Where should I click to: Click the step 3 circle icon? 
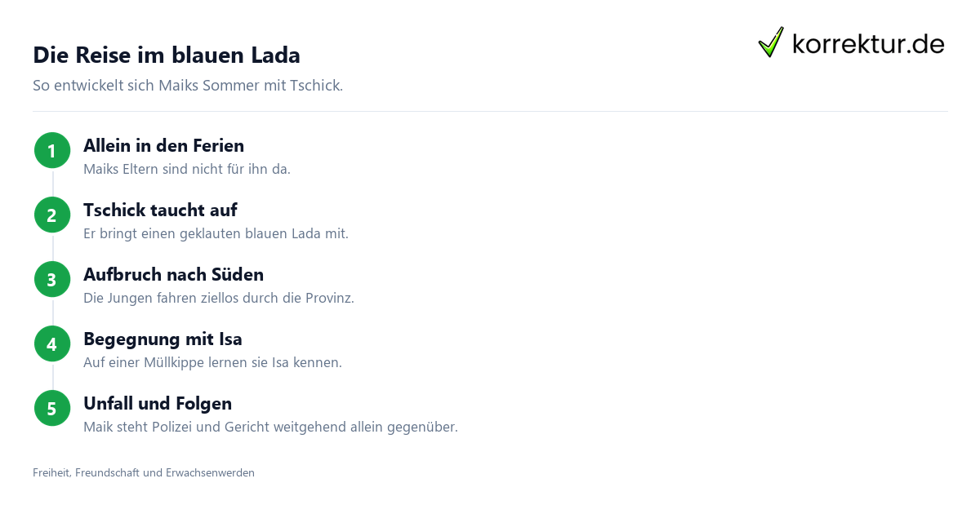click(x=52, y=279)
